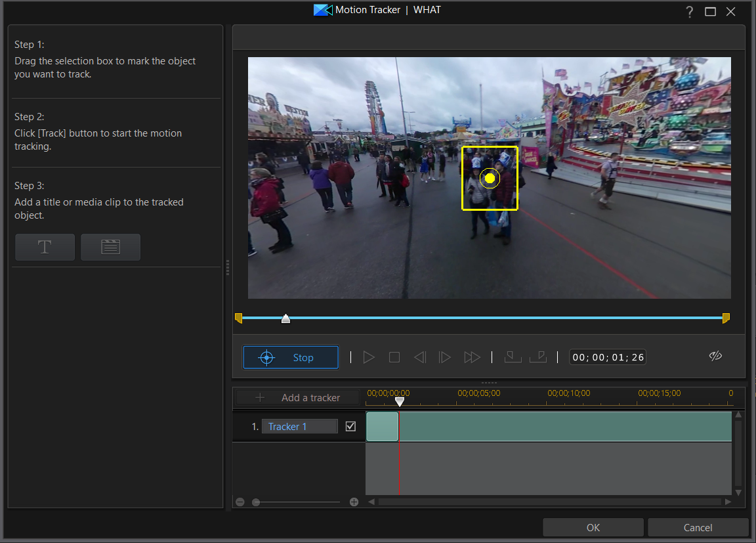This screenshot has height=543, width=756.
Task: Click the mark-in clip icon
Action: click(512, 357)
